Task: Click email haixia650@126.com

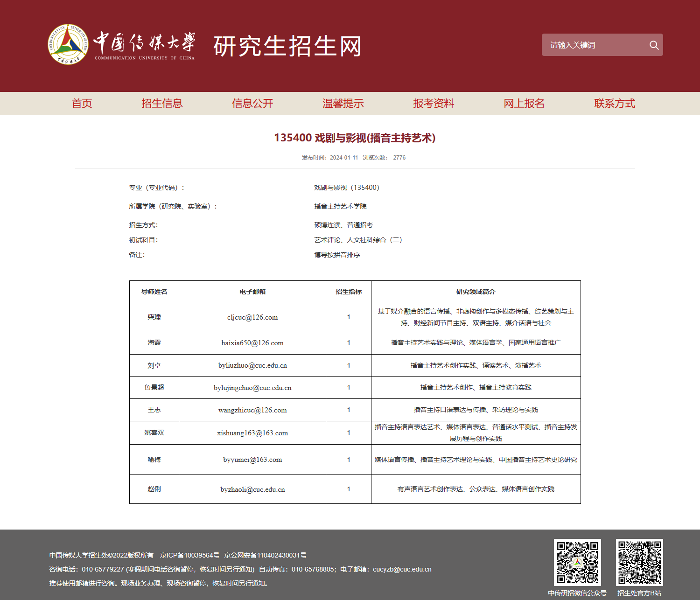Action: coord(252,343)
